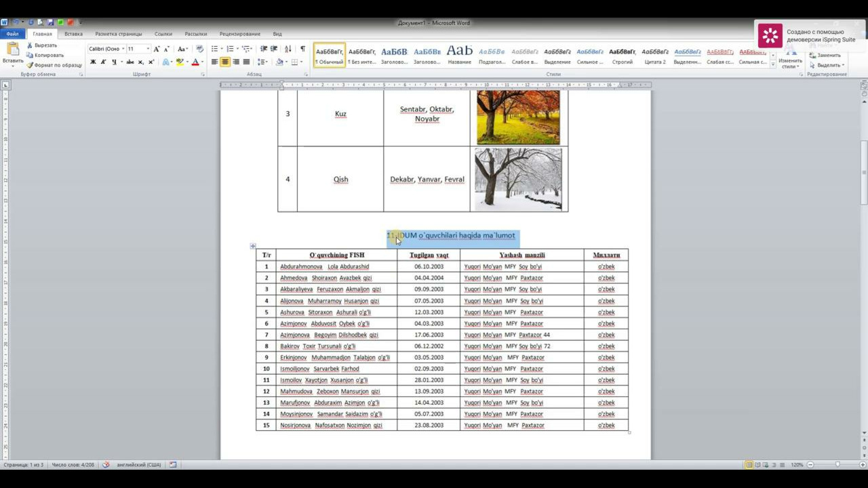Click the Format Painter (Формат по образцу) icon
The height and width of the screenshot is (488, 868).
click(x=30, y=65)
